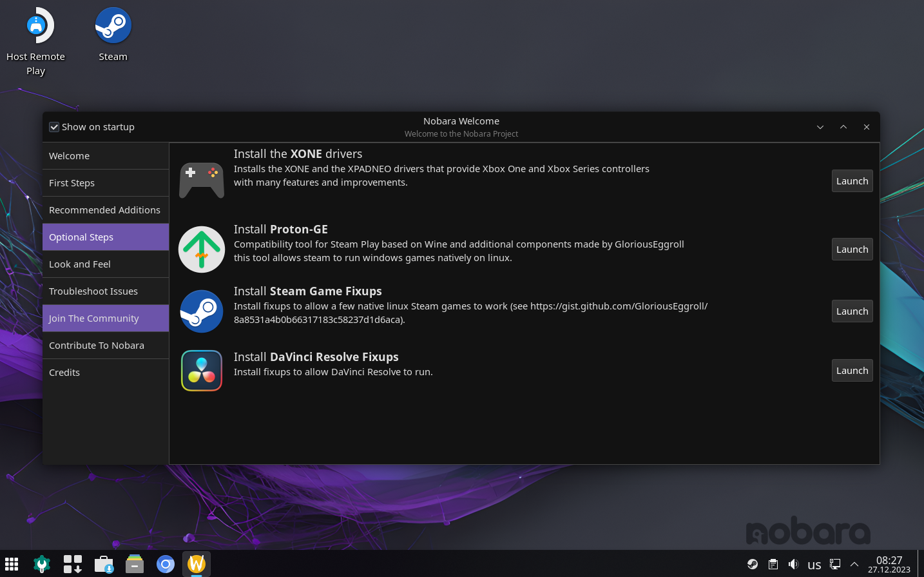The width and height of the screenshot is (924, 577).
Task: Open the software store briefcase icon in taskbar
Action: (x=104, y=564)
